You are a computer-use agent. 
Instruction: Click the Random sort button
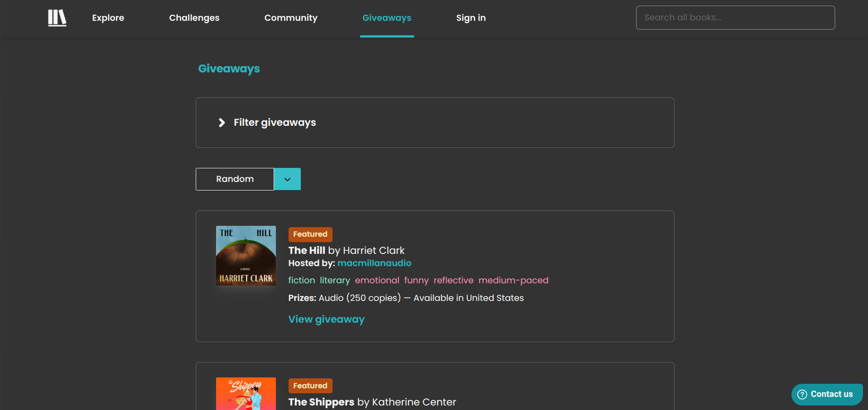point(235,179)
